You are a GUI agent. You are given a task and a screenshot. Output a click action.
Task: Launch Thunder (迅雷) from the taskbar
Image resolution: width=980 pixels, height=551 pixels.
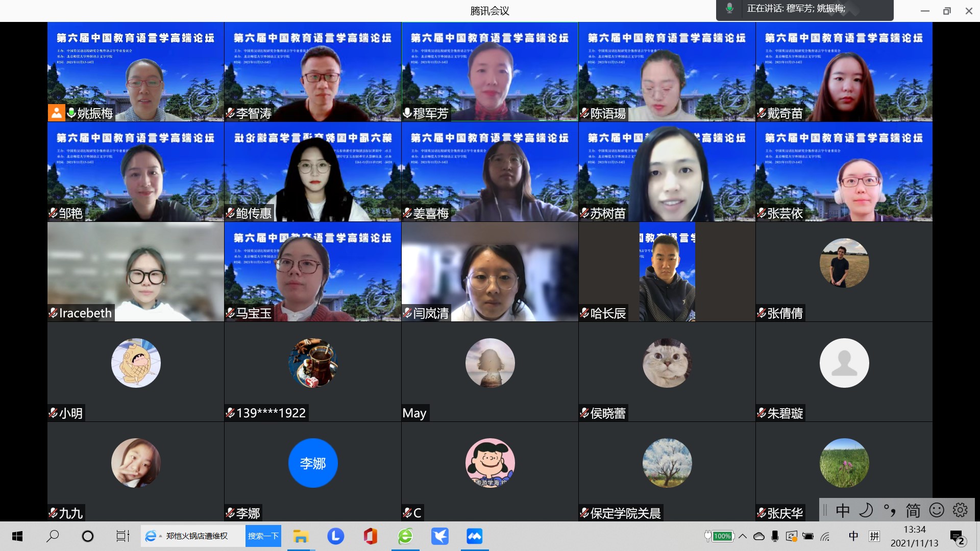pyautogui.click(x=440, y=536)
